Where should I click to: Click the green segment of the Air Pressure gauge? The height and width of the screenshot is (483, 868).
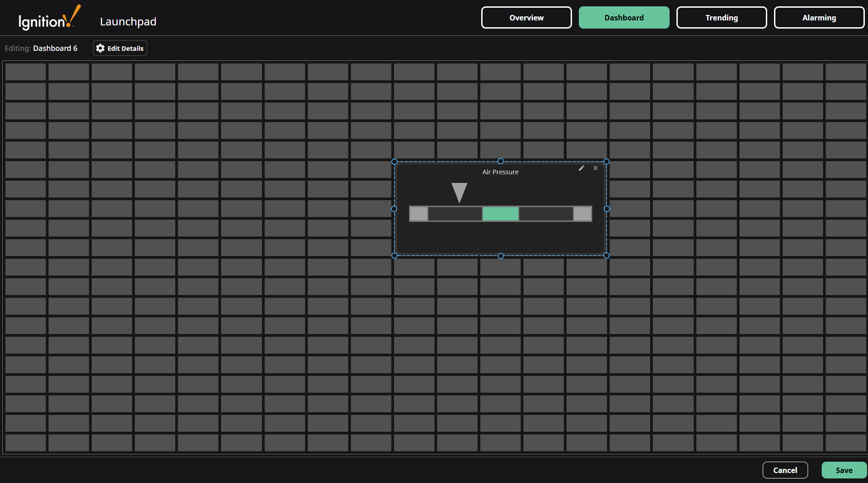point(500,213)
